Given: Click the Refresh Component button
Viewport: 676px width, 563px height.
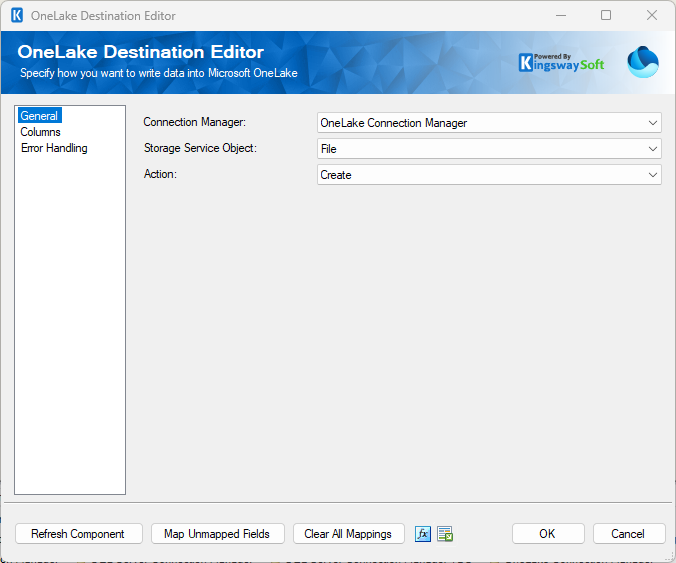Looking at the screenshot, I should click(79, 534).
